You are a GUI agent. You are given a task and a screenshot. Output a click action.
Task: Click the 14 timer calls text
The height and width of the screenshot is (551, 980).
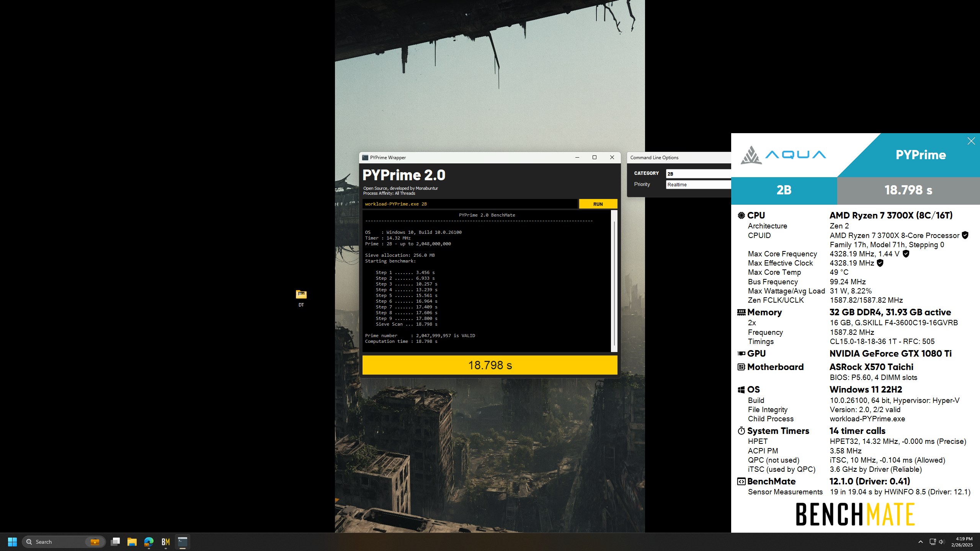click(x=857, y=431)
